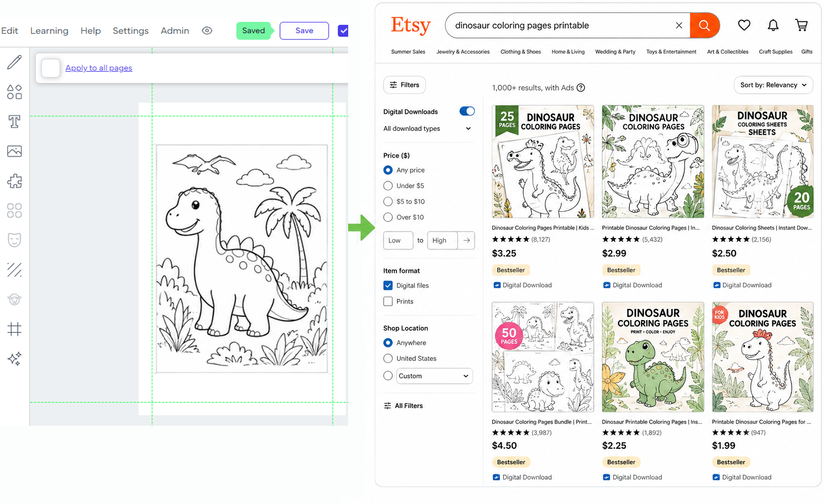
Task: Click the help icon beside results with Ads
Action: pos(580,88)
